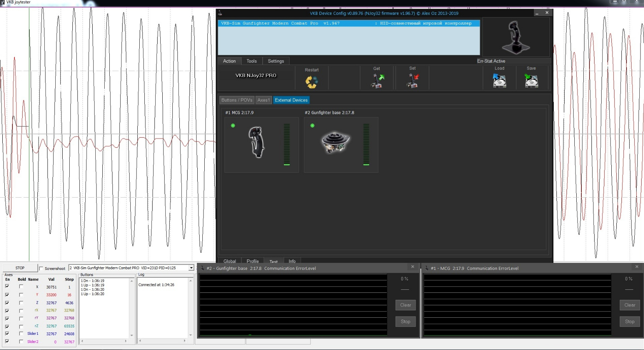Screen dimensions: 644x350
Task: Click the '1 Up - 1:36:20' button log line
Action: coord(93,294)
